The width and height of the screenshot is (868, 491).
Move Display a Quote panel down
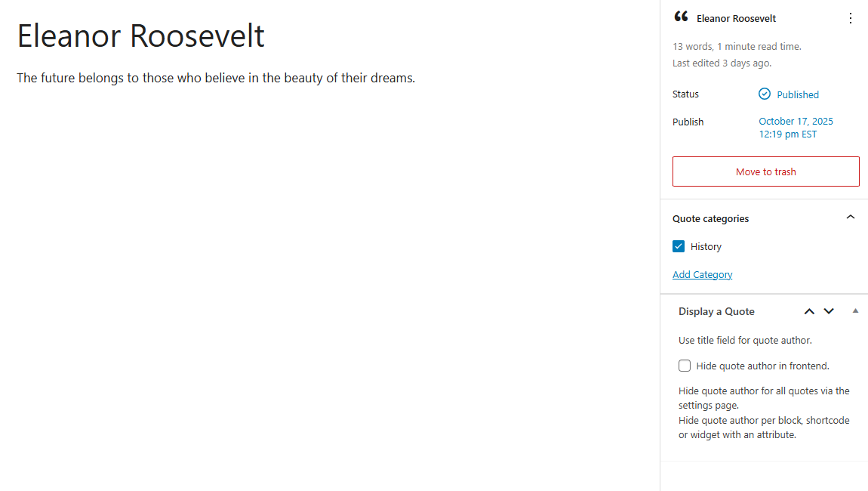click(x=829, y=311)
